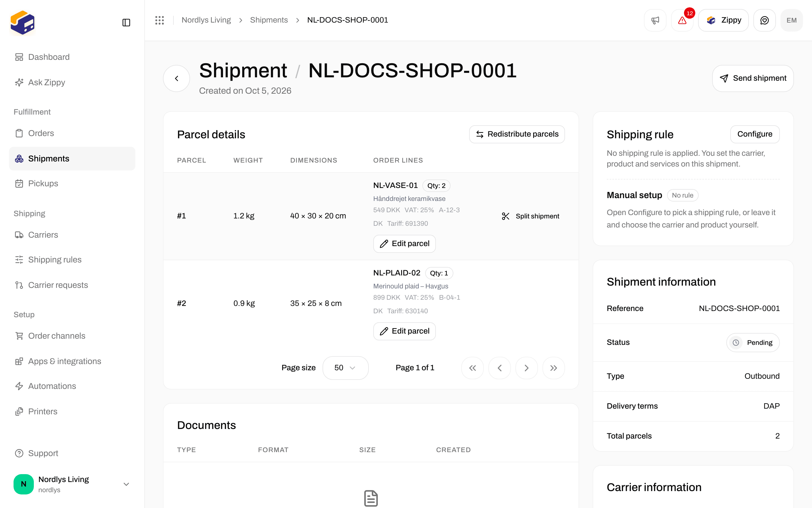The height and width of the screenshot is (508, 812).
Task: Open the apps grid icon
Action: tap(159, 20)
